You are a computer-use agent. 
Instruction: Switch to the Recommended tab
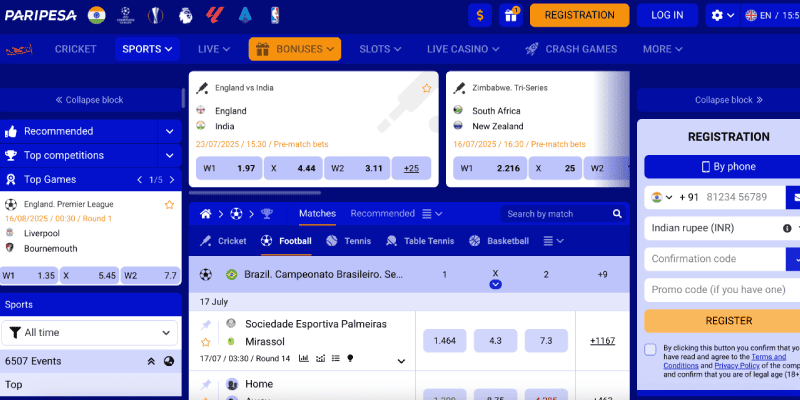[383, 214]
